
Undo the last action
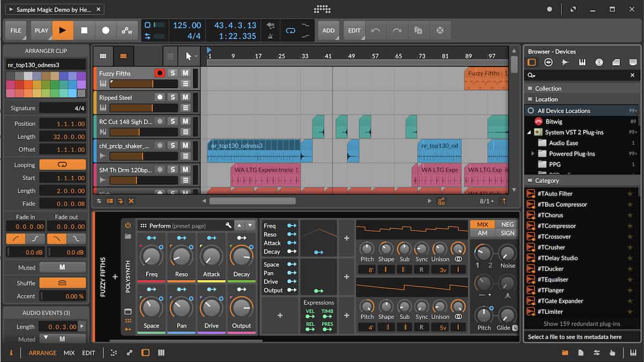click(x=376, y=31)
